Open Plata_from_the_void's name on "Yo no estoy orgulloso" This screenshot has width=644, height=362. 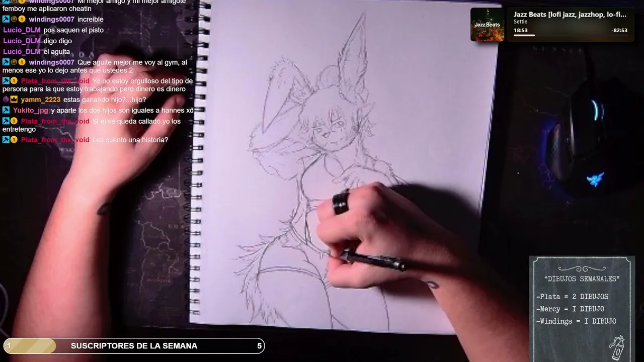click(55, 81)
